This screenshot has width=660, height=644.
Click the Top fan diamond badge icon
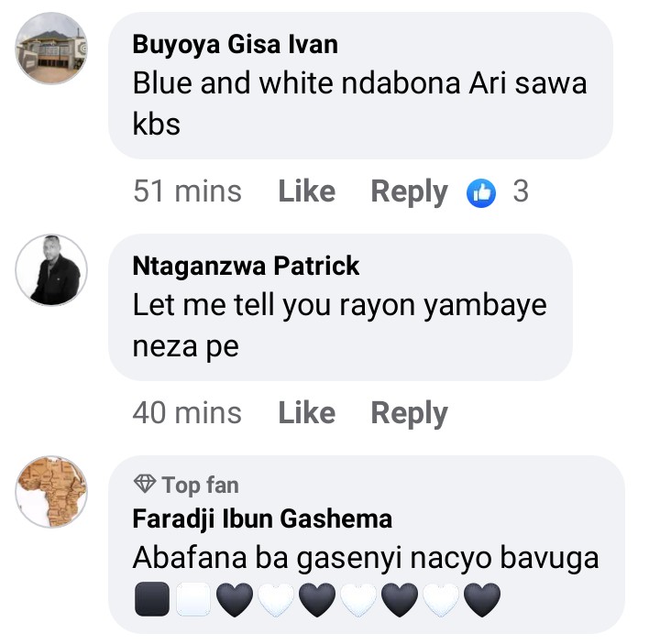pyautogui.click(x=145, y=484)
